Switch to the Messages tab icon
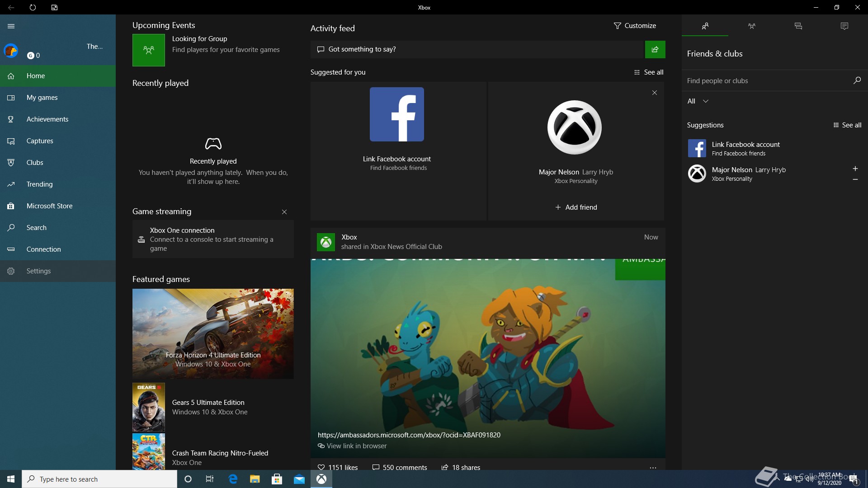The height and width of the screenshot is (488, 868). click(x=798, y=26)
